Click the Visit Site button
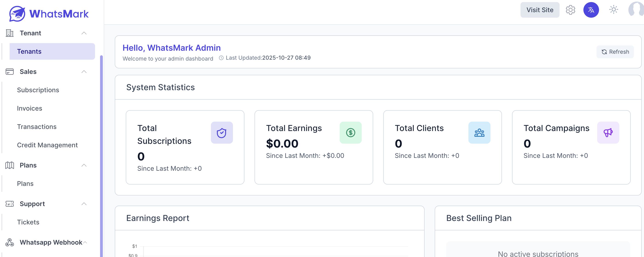Image resolution: width=644 pixels, height=257 pixels. click(540, 10)
